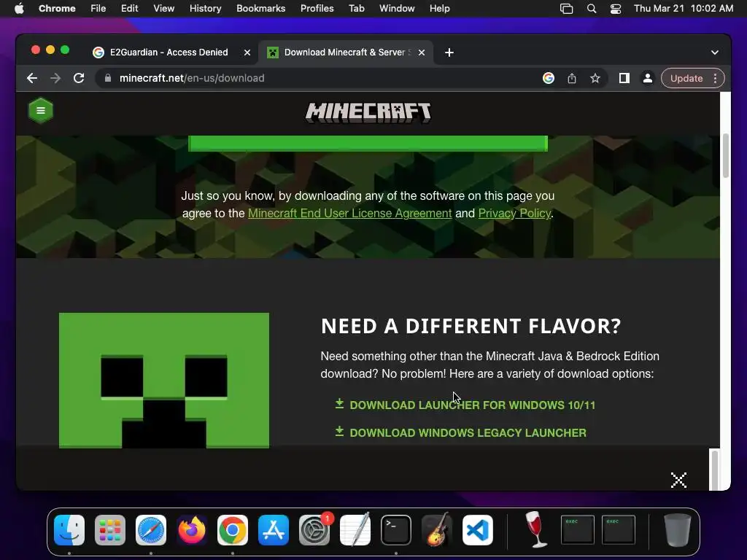The image size is (747, 560).
Task: Open the Bookmarks menu
Action: [x=260, y=9]
